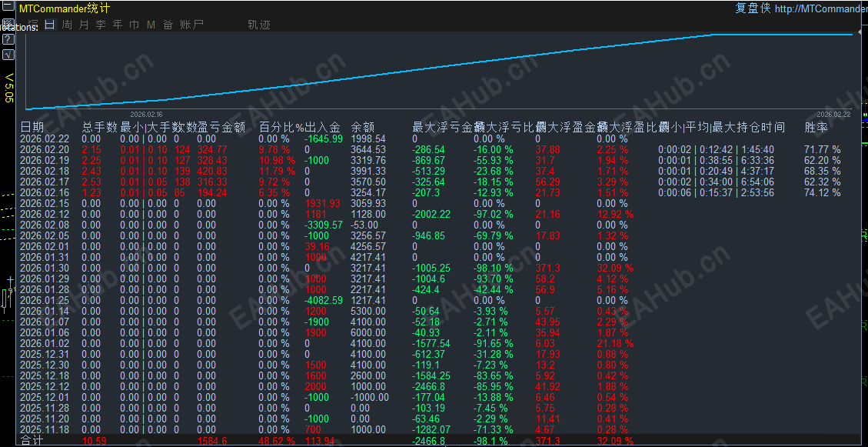Click the floating profit ratio 12.92 %
Screen dimensions: 868x447
(x=616, y=215)
